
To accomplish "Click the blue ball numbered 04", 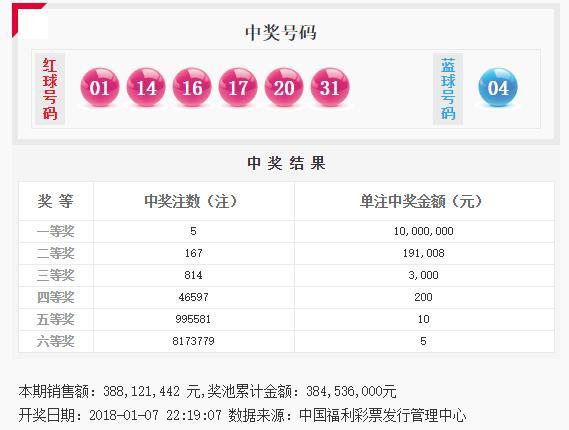I will (498, 87).
